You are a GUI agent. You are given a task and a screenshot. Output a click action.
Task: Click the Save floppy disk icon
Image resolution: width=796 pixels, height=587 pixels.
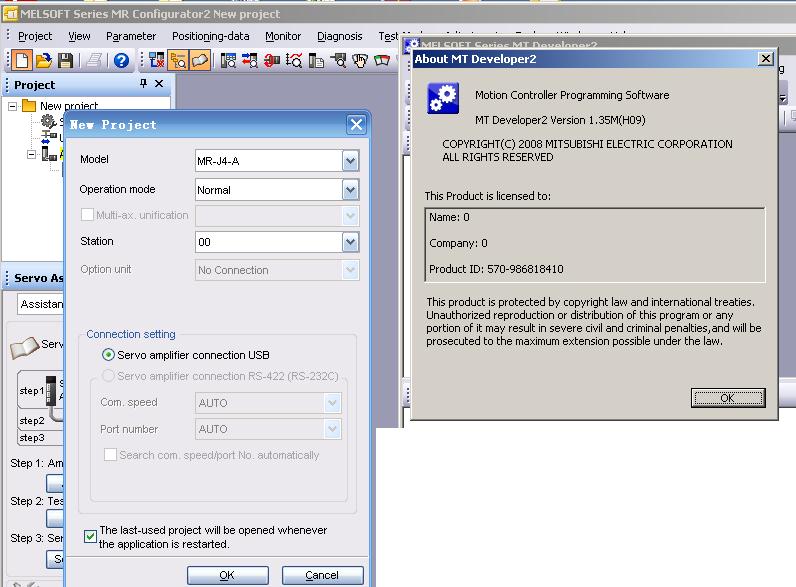coord(65,61)
